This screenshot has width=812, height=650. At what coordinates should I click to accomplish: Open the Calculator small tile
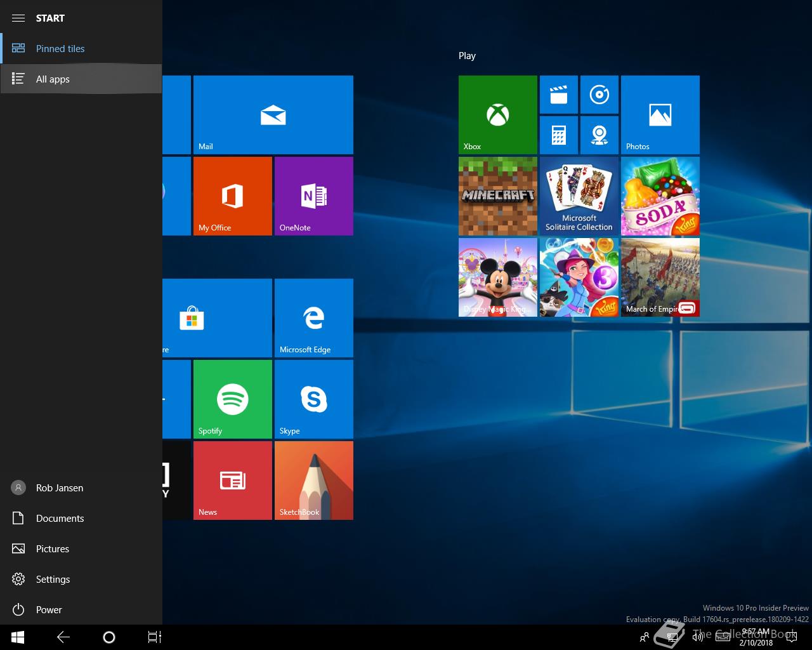coord(558,135)
